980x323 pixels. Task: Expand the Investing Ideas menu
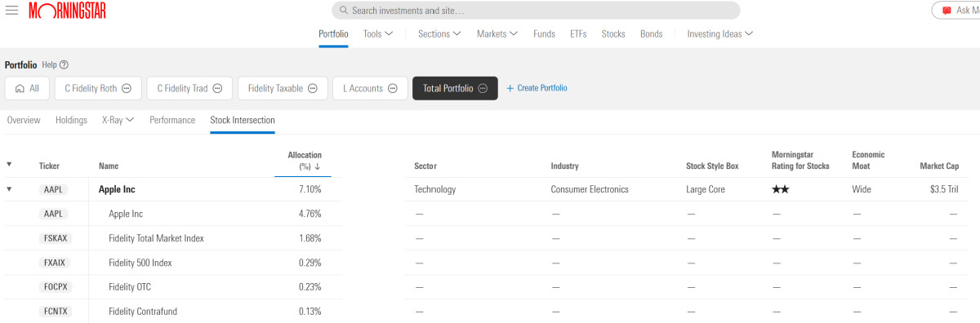click(x=719, y=34)
